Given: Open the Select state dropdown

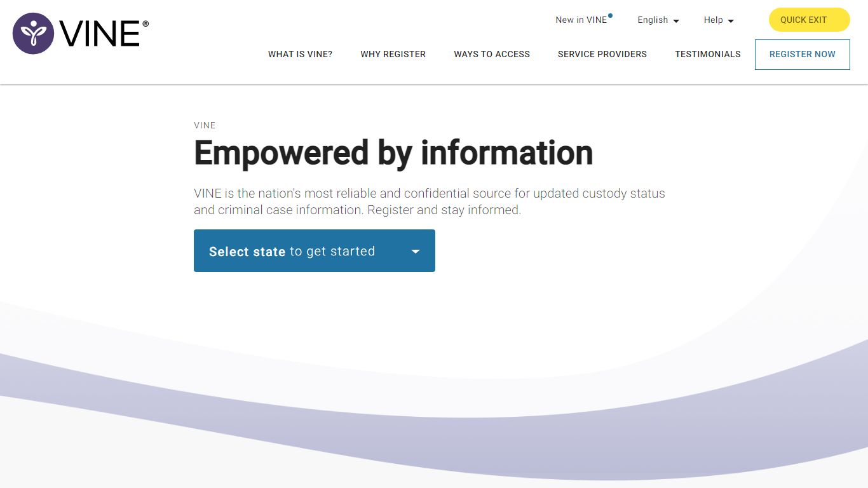Looking at the screenshot, I should tap(315, 251).
